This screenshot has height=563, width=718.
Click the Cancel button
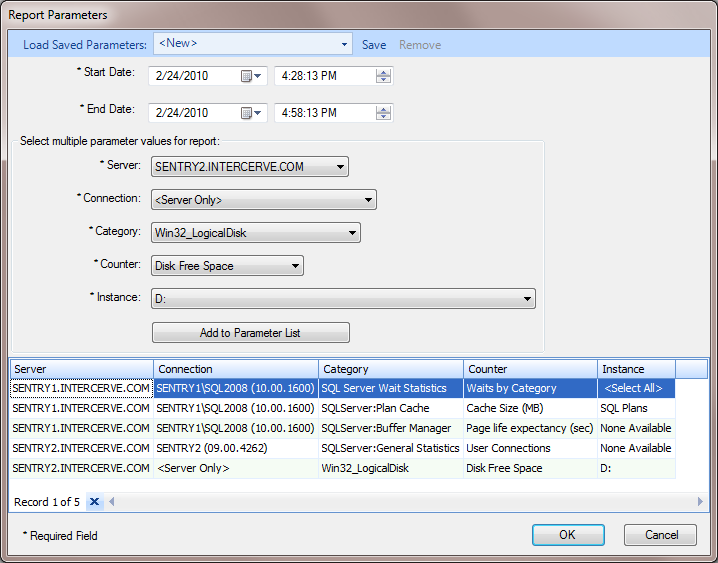click(660, 535)
